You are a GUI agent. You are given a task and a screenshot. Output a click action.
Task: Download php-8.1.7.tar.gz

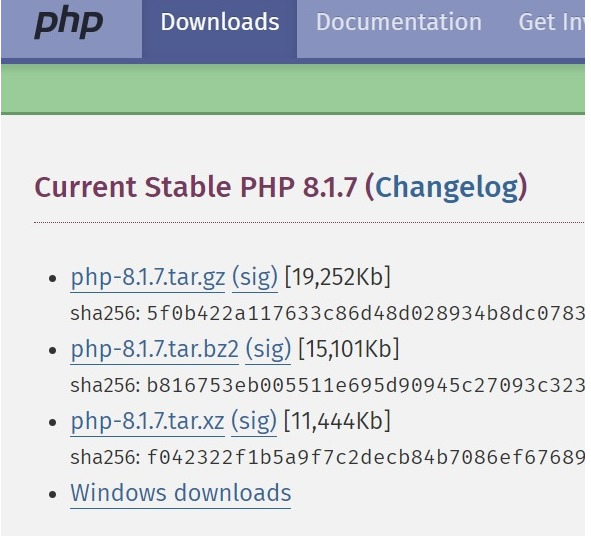[x=148, y=277]
